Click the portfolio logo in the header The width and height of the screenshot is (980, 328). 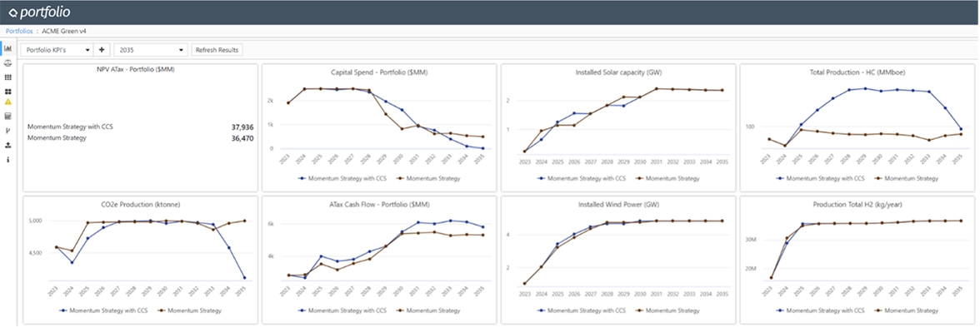tap(39, 12)
